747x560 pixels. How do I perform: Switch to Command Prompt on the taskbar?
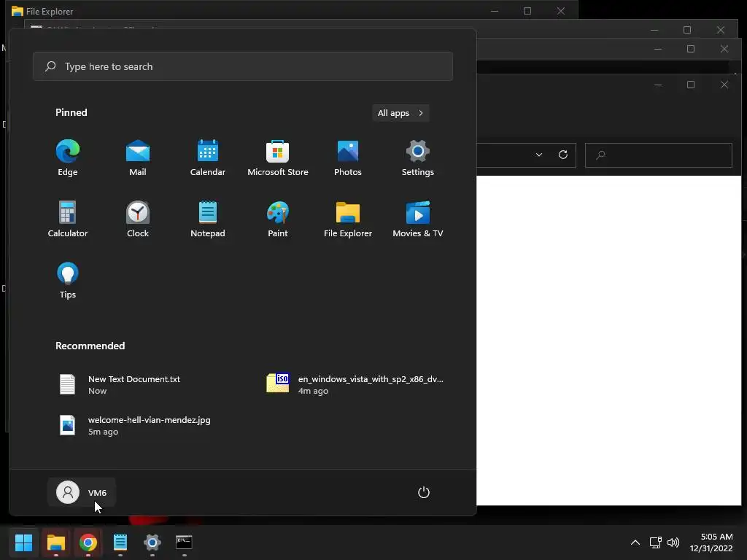pos(185,542)
